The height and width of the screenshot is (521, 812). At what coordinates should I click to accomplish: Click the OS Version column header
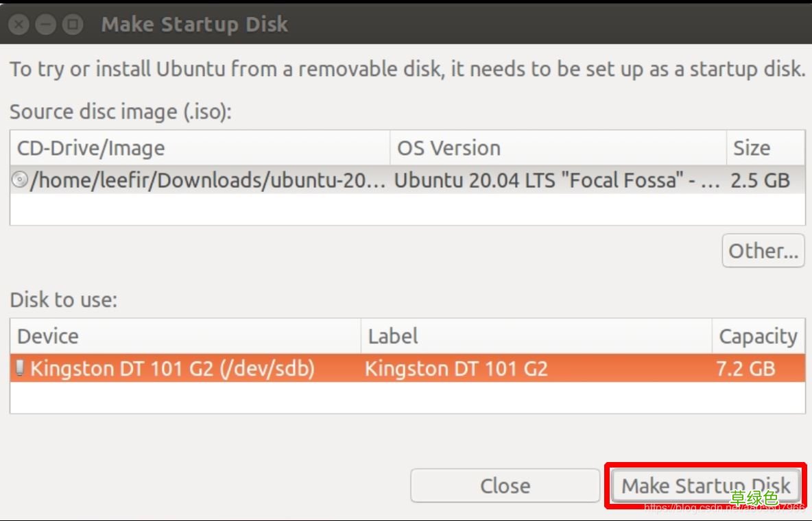(x=449, y=147)
